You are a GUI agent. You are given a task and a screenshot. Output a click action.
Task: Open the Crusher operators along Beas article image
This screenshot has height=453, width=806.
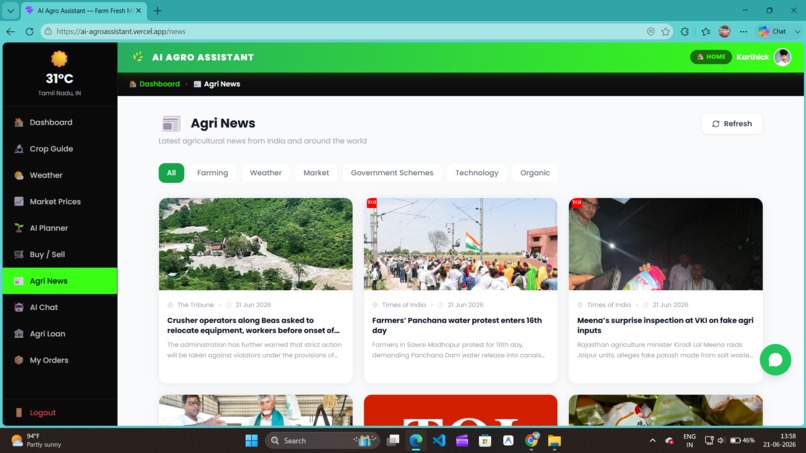click(x=255, y=244)
